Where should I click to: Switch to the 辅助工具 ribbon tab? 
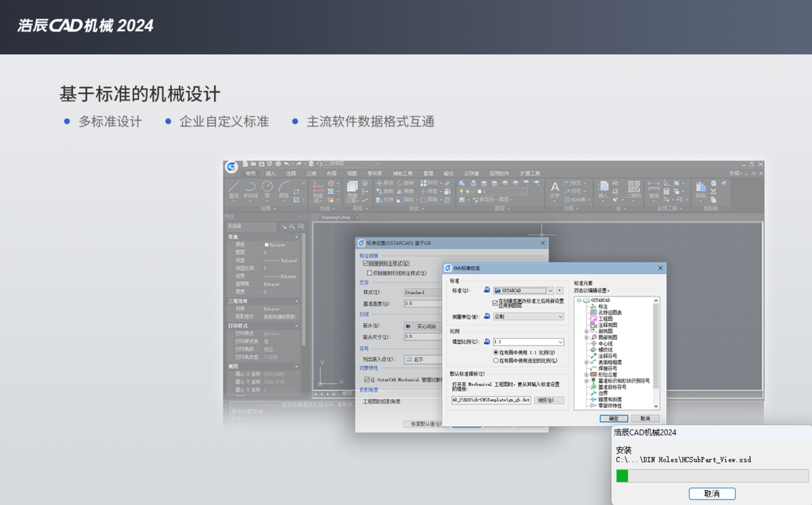(403, 174)
